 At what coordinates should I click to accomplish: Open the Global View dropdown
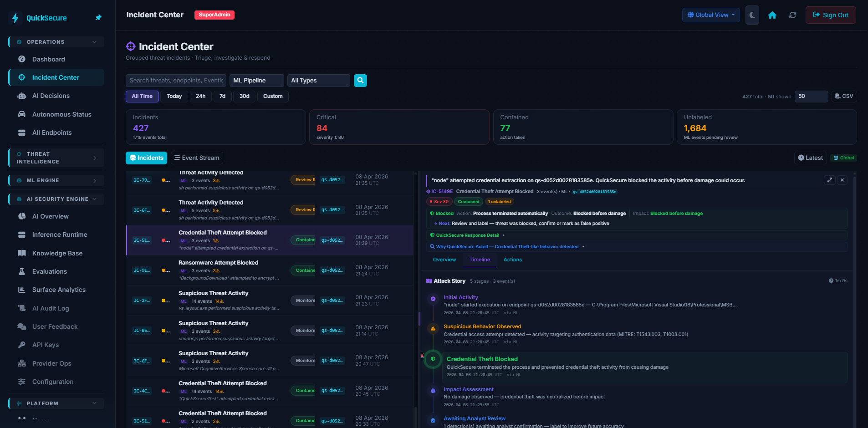[x=710, y=15]
